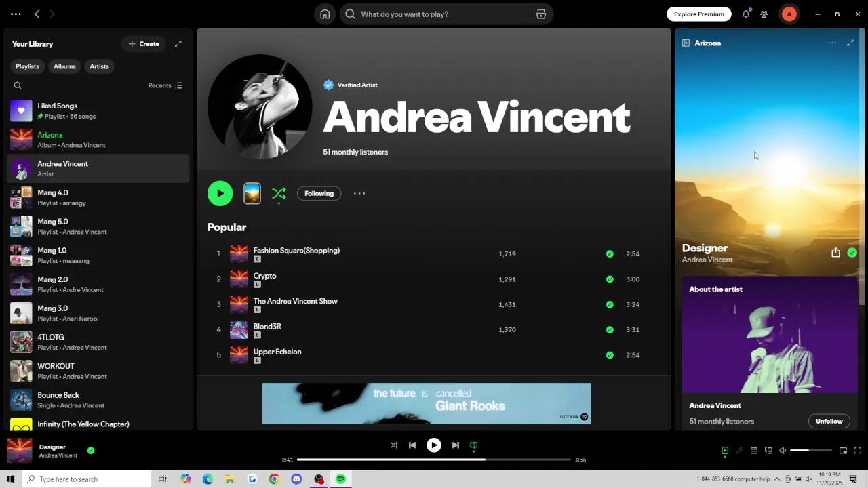Click Explore Premium
The height and width of the screenshot is (488, 868).
click(699, 14)
